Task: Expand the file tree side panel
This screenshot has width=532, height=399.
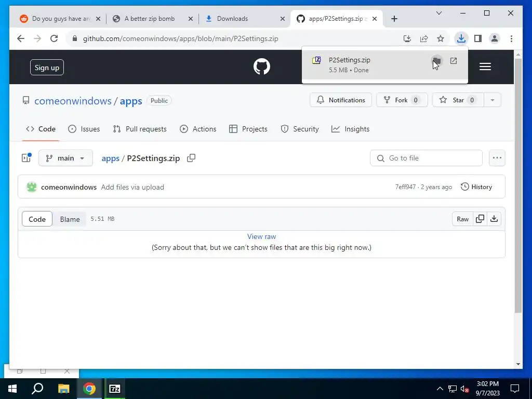Action: [x=26, y=158]
